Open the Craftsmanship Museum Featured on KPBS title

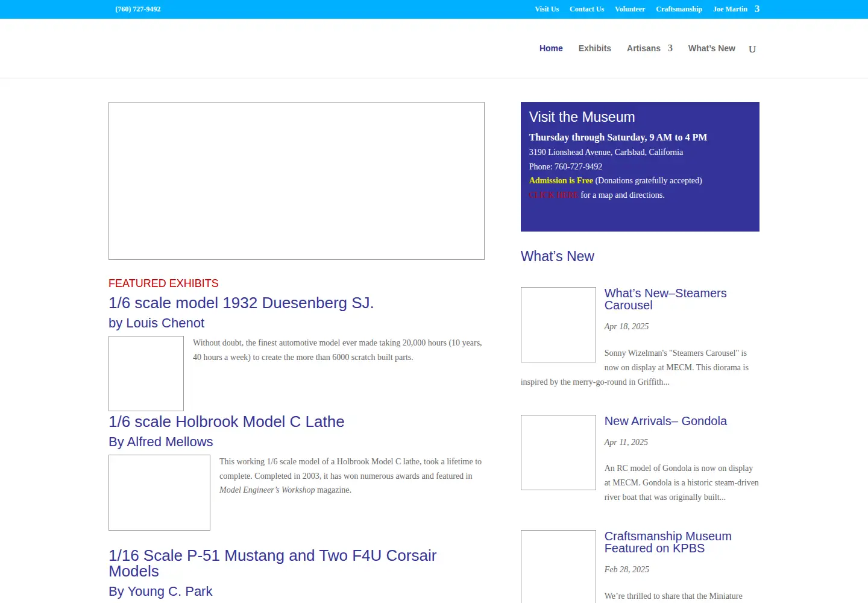tap(668, 542)
